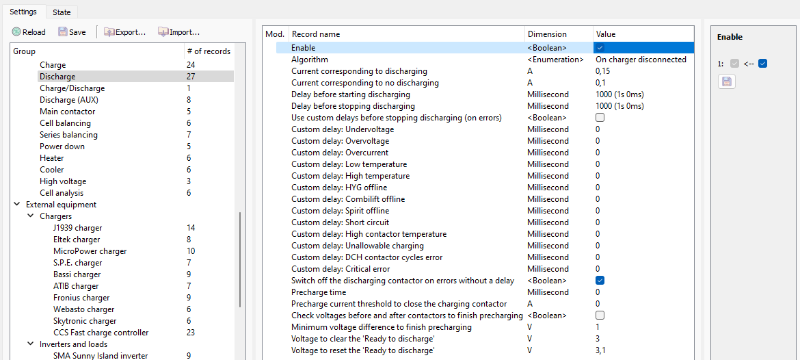
Task: Select the Power down group
Action: pyautogui.click(x=62, y=146)
